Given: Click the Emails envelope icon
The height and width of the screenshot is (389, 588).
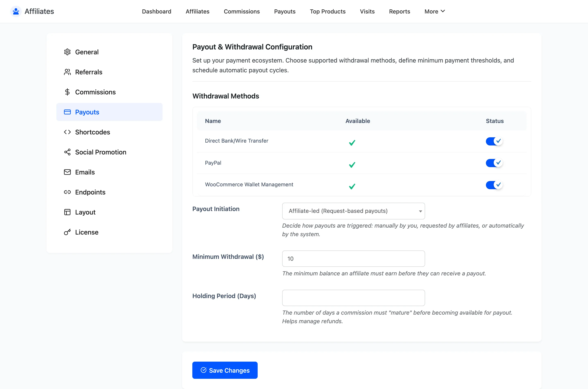Looking at the screenshot, I should (x=67, y=172).
